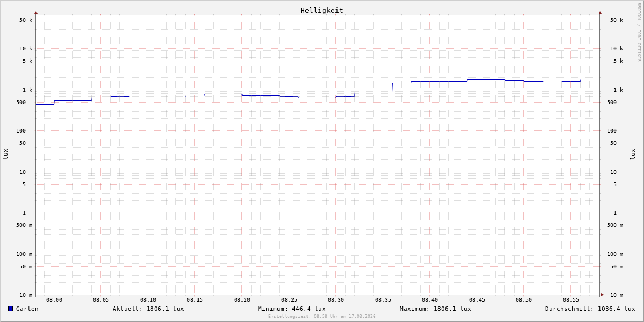The image size is (644, 322).
Task: Click the Garten legend label
Action: [x=27, y=309]
